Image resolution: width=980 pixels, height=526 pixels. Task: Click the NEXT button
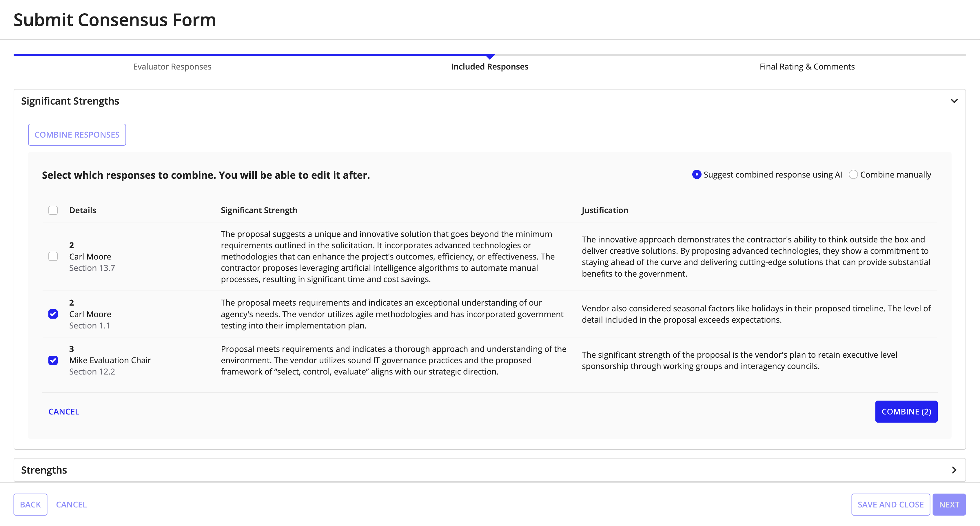pos(951,504)
